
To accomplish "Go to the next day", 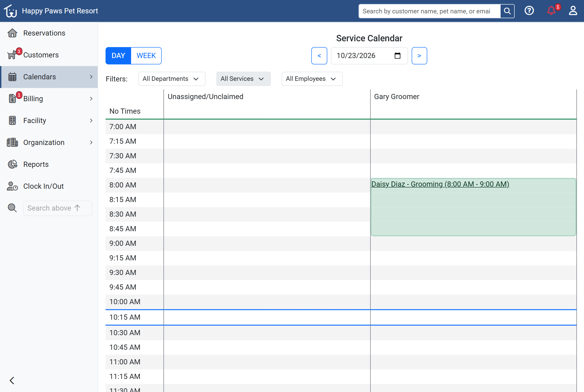I will 419,56.
